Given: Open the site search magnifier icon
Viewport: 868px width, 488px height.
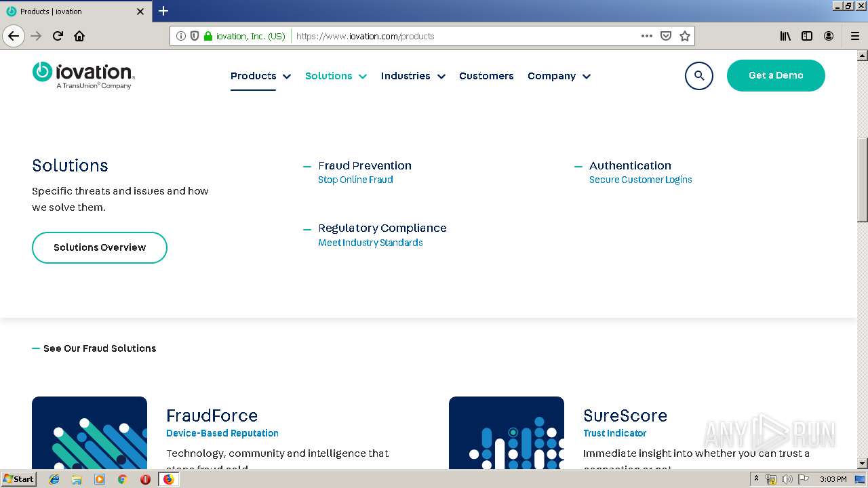Looking at the screenshot, I should tap(699, 76).
